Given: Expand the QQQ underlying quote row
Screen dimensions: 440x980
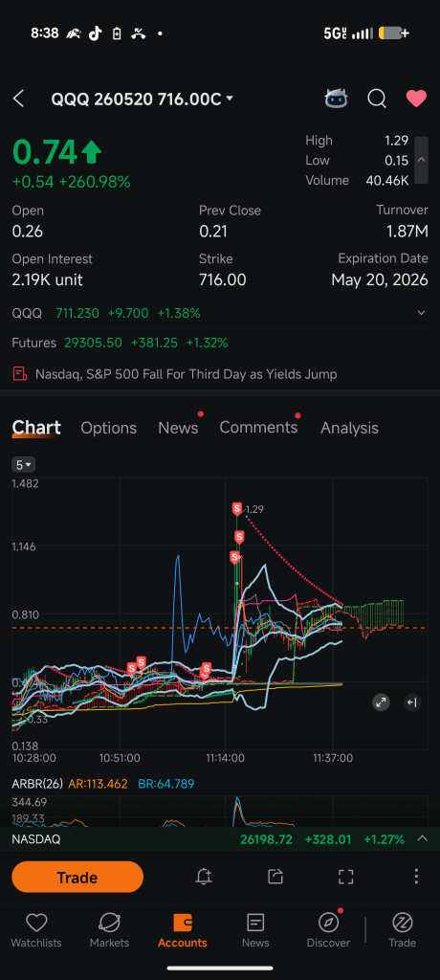Looking at the screenshot, I should [x=220, y=313].
